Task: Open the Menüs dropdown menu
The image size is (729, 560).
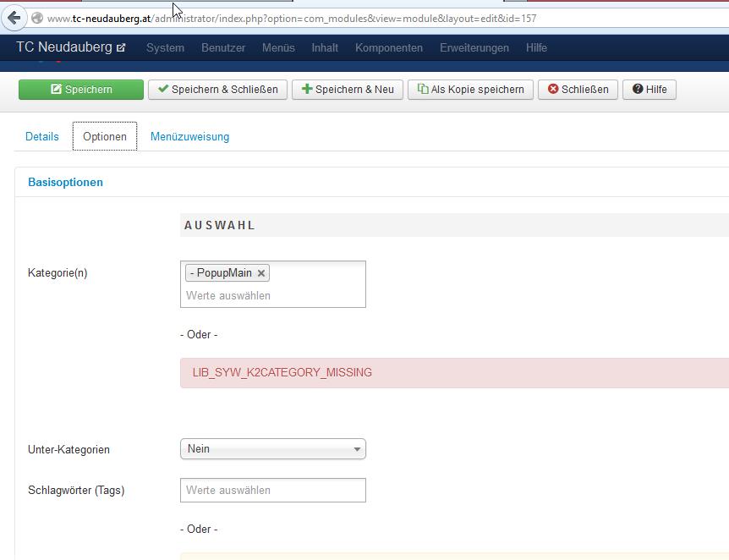Action: pyautogui.click(x=278, y=48)
